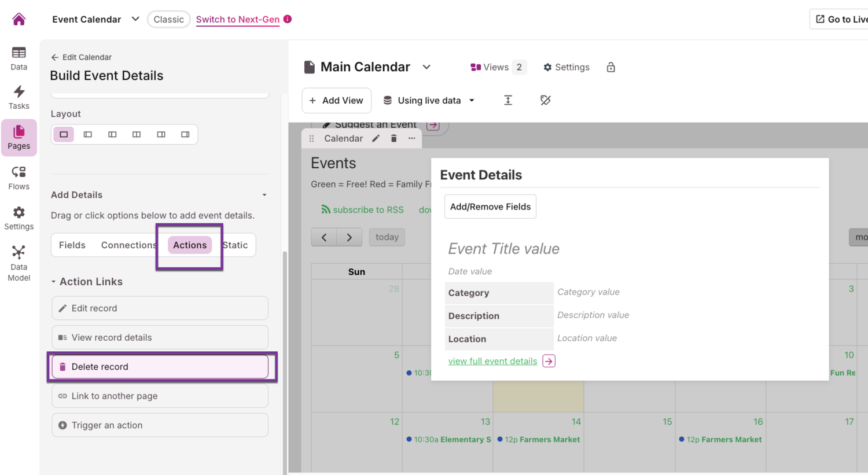Switch to the Fields tab
The image size is (868, 475).
[x=72, y=245]
